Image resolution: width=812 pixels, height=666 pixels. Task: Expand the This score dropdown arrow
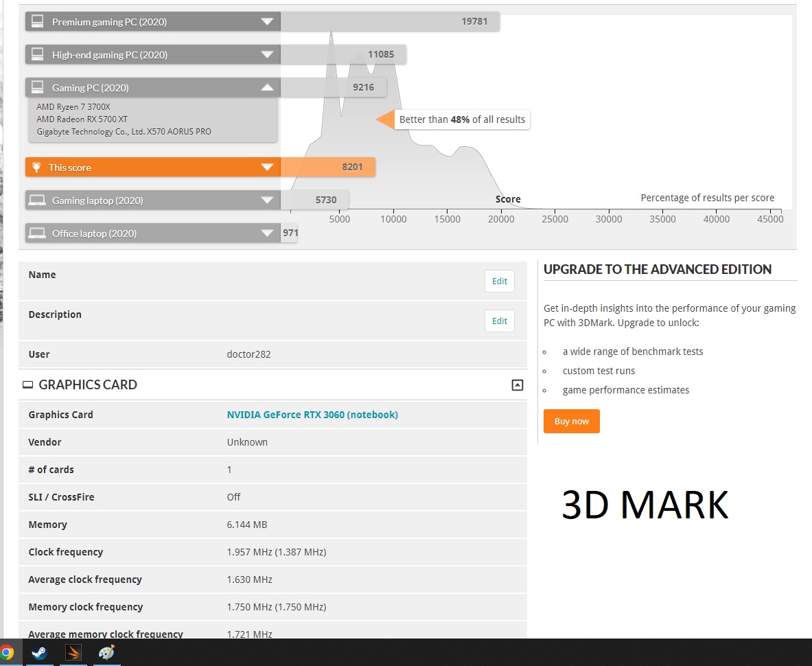coord(267,167)
